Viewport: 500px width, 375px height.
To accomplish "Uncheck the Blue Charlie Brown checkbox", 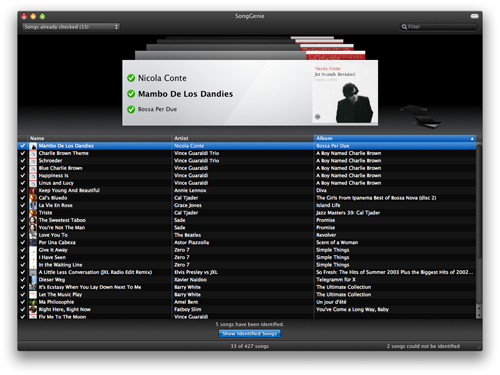I will click(23, 168).
